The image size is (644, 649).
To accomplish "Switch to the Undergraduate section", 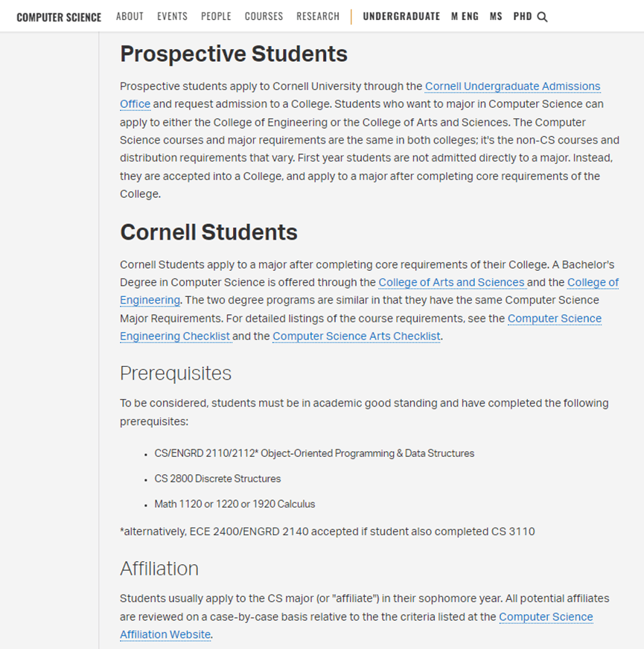I will tap(401, 16).
